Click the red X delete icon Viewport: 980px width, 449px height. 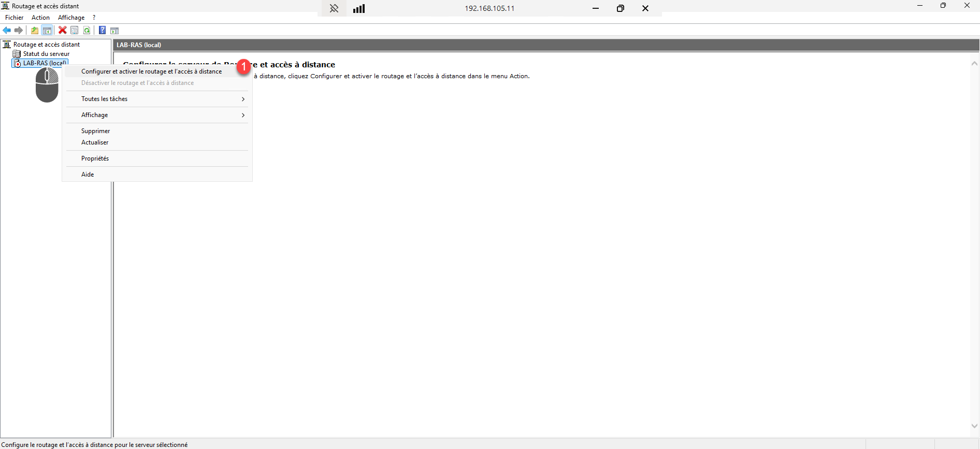(63, 31)
